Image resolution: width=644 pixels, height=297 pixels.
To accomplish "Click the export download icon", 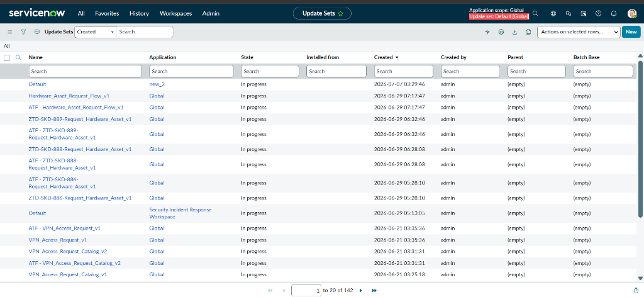I will tap(514, 31).
